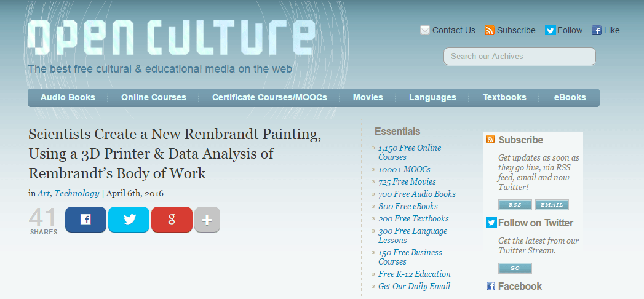The height and width of the screenshot is (299, 644).
Task: Click the Like link in the header
Action: 612,30
